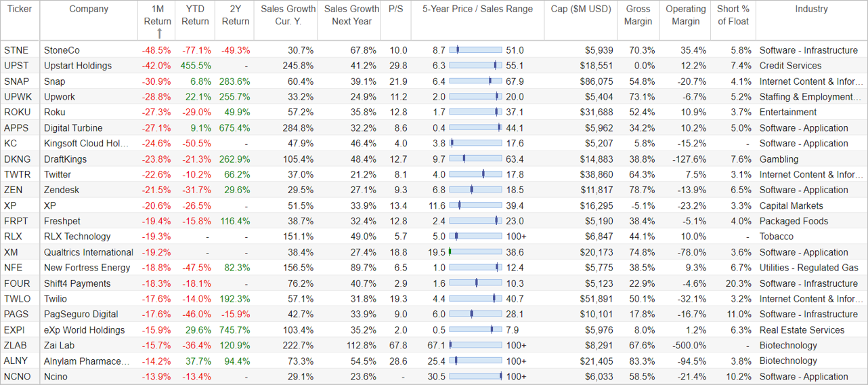Click the Tobacco industry cell
Viewport: 868px width, 385px height.
pos(776,237)
